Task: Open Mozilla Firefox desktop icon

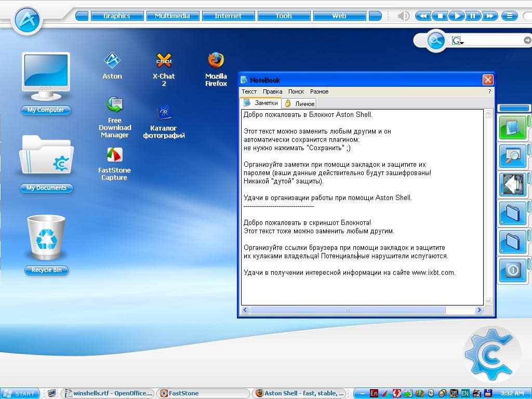Action: coord(216,69)
